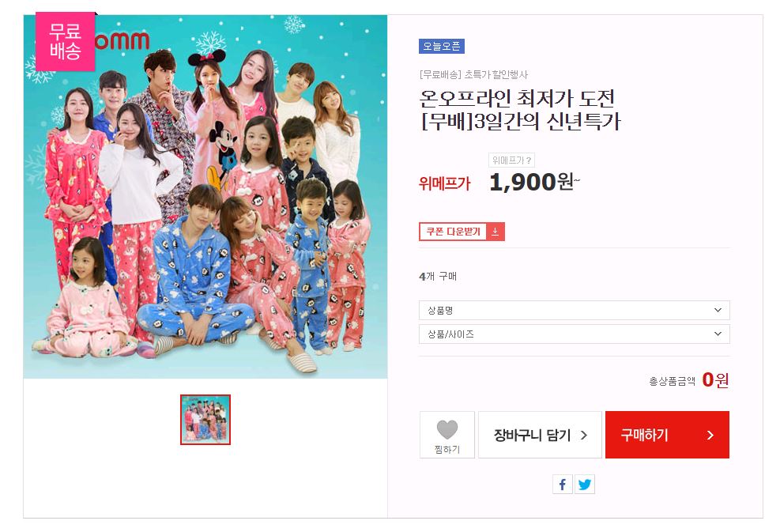Click download arrow on 쿠폰 다운받기

[496, 232]
